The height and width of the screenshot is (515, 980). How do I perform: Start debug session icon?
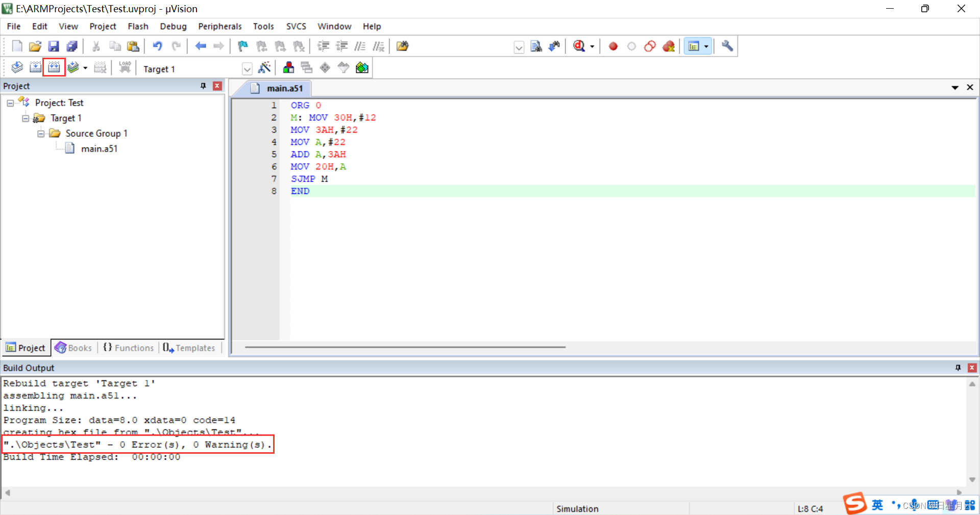pyautogui.click(x=579, y=46)
